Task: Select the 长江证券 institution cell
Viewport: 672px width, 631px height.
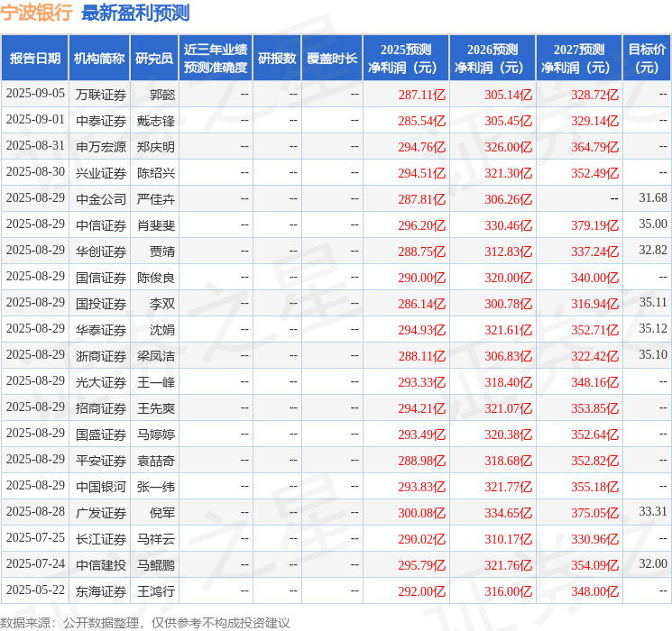Action: [x=101, y=539]
